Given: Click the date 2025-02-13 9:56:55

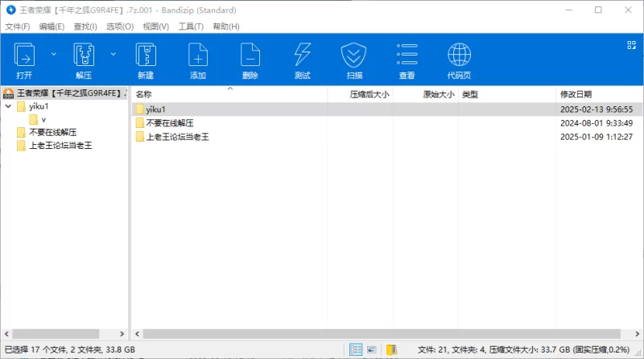Looking at the screenshot, I should pos(597,109).
